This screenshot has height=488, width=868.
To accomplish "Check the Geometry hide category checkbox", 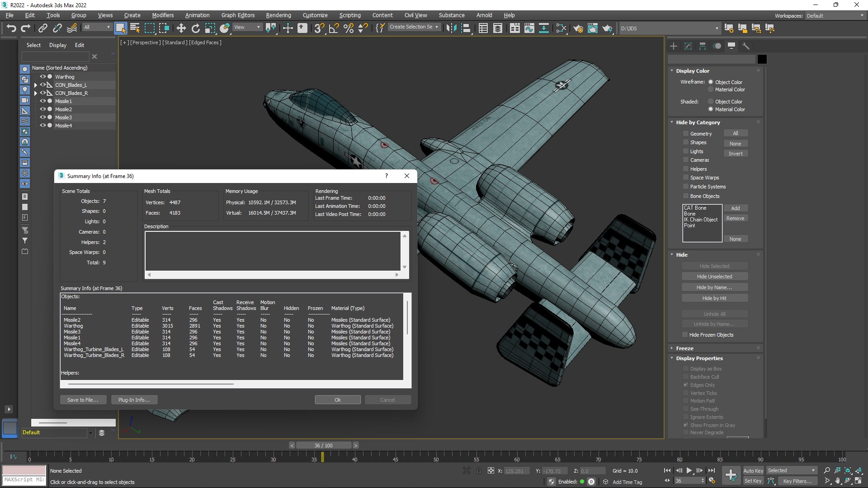I will point(686,134).
